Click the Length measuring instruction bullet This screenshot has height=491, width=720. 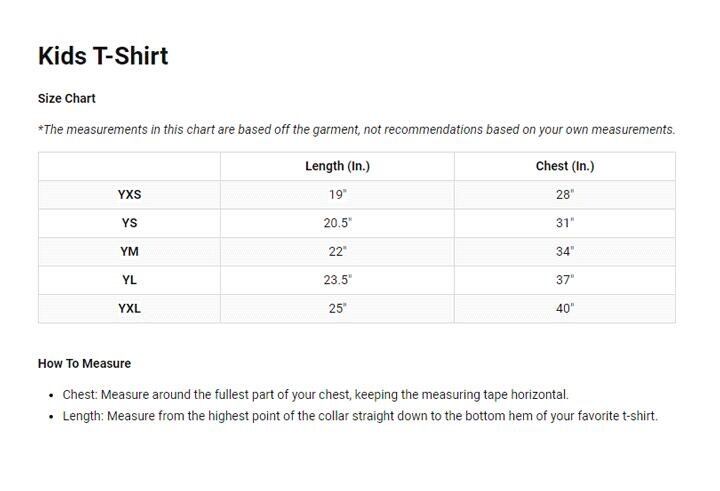click(360, 416)
